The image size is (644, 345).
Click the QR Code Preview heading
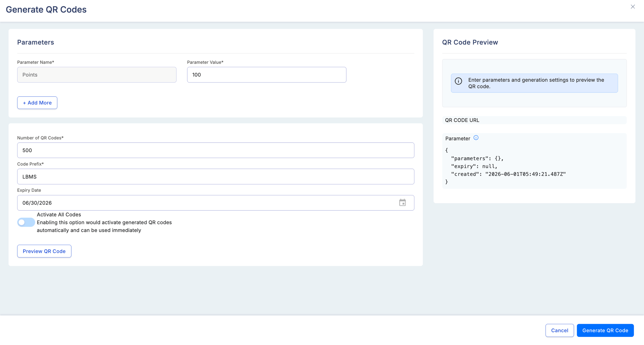click(470, 42)
